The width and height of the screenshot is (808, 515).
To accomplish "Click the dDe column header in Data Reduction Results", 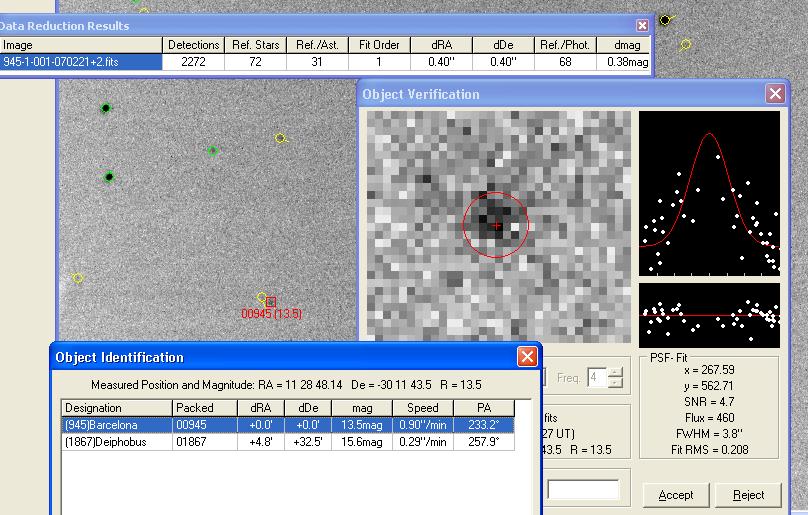I will pos(503,45).
